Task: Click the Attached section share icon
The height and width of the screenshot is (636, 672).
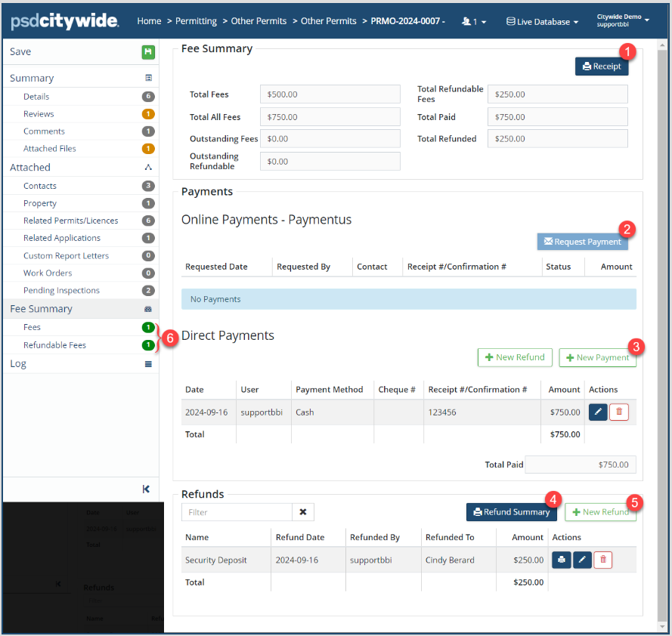Action: tap(148, 167)
